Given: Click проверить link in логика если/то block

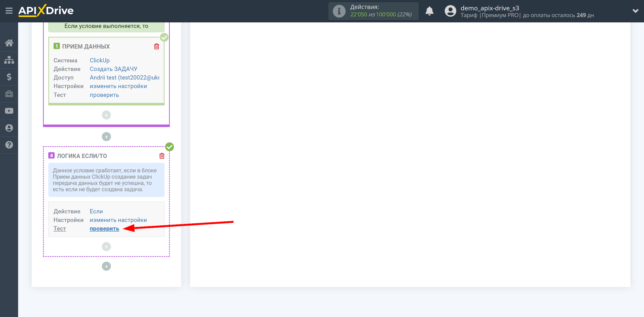Looking at the screenshot, I should 104,228.
